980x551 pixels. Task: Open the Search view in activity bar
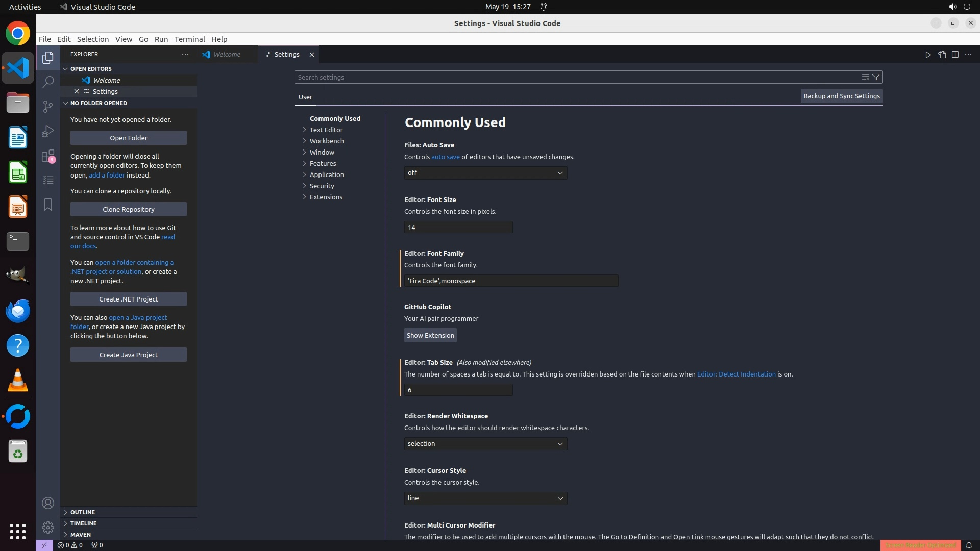tap(48, 82)
